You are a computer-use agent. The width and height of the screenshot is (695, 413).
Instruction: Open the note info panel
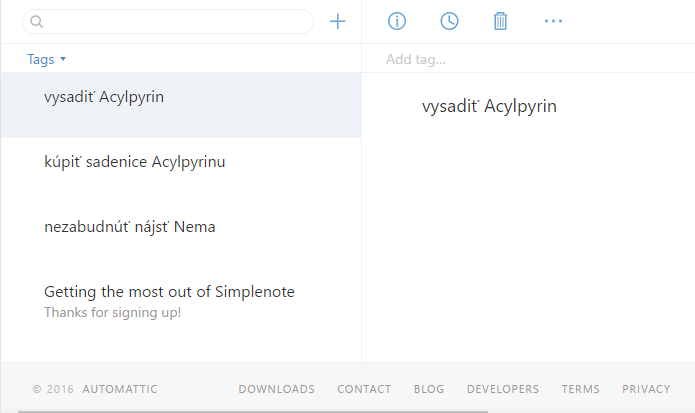[397, 21]
